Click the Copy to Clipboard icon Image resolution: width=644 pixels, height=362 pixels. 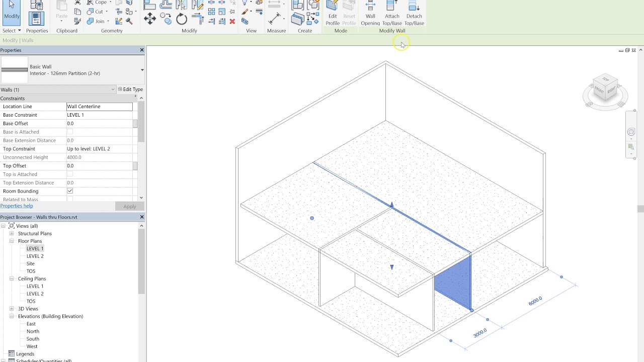pos(77,12)
